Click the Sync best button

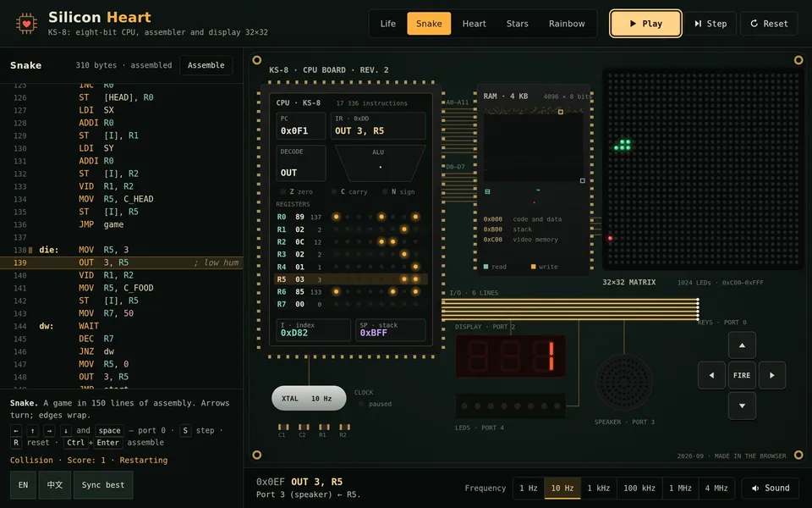pos(103,484)
